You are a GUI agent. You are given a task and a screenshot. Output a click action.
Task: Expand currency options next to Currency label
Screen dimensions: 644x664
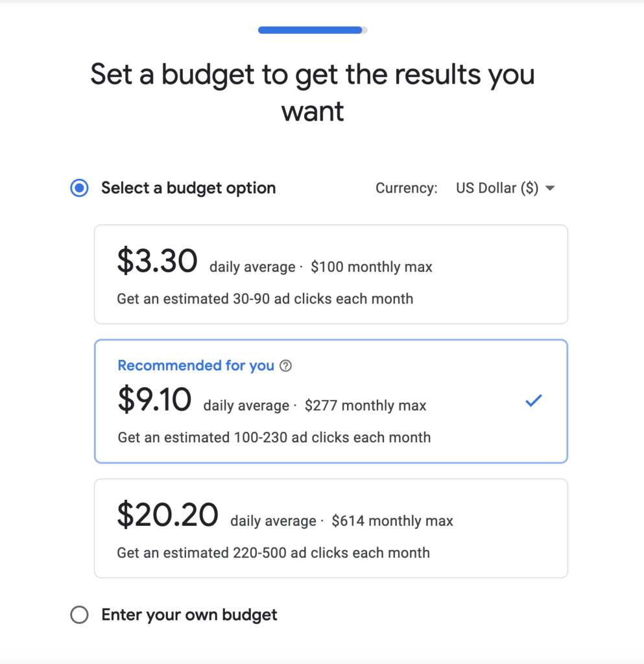(549, 188)
